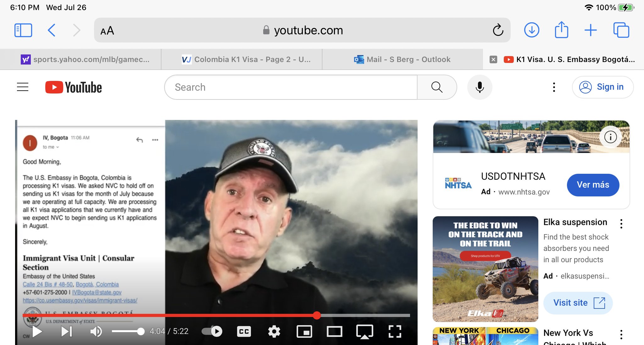Viewport: 644px width, 345px height.
Task: Open the share sheet
Action: (561, 30)
